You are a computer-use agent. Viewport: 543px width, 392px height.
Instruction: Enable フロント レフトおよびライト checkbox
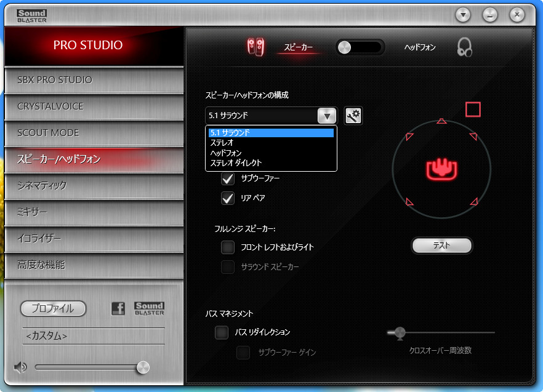click(228, 247)
